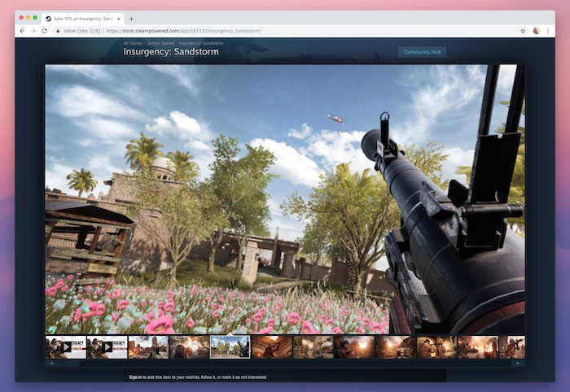Click the thumbnail strip scrollbar handle
The image size is (570, 392).
coord(69,364)
